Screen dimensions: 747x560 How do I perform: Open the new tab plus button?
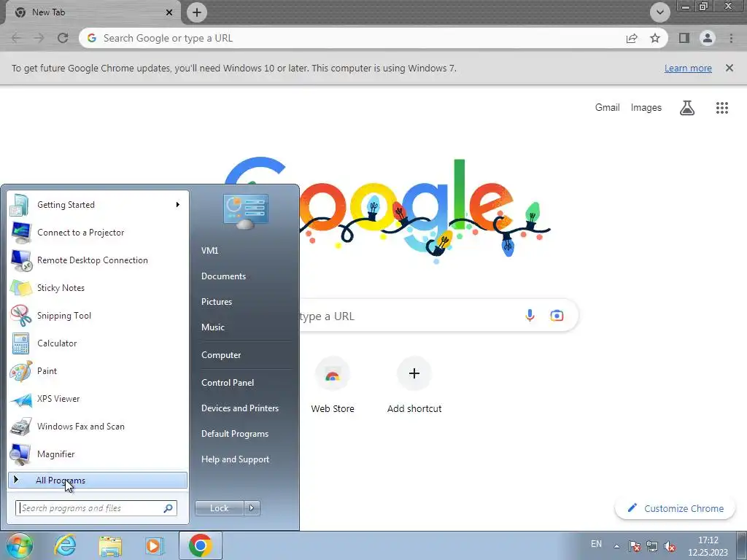[197, 12]
